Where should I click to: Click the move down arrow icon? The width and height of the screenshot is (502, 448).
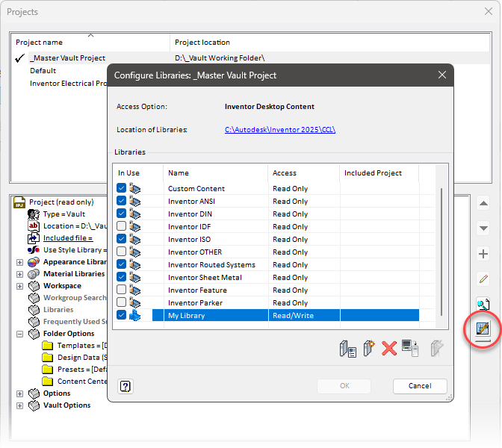(483, 228)
